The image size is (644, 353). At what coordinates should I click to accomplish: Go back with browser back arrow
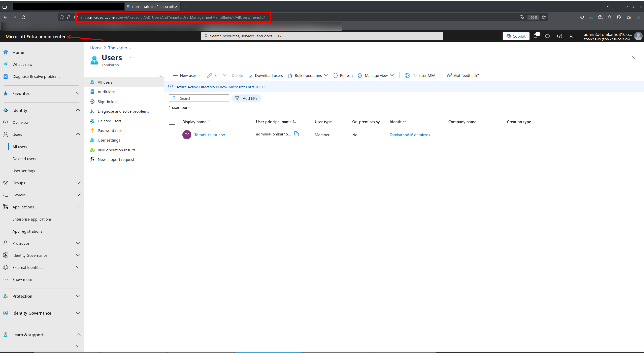(6, 17)
